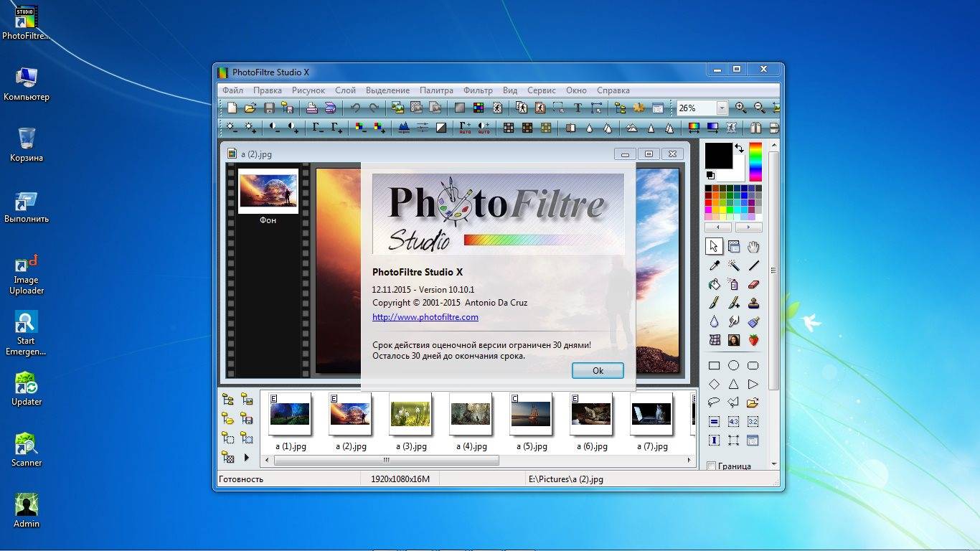This screenshot has height=551, width=980.
Task: Select the Brush tool
Action: [x=714, y=303]
